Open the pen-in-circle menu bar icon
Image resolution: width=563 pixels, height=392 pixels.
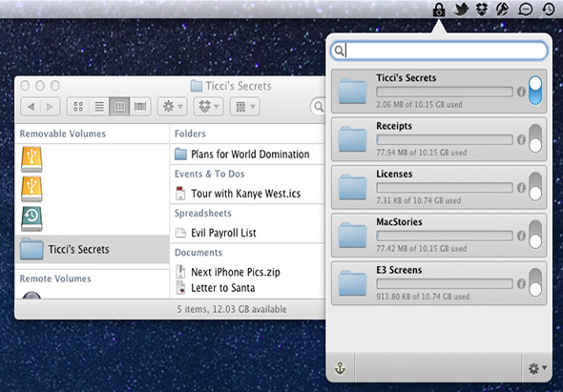(503, 10)
